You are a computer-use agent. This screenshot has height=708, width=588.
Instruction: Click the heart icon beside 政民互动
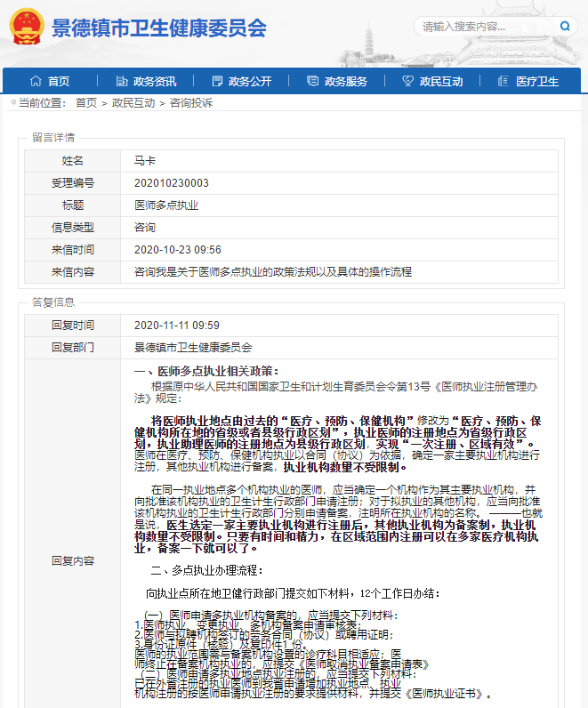tap(407, 81)
